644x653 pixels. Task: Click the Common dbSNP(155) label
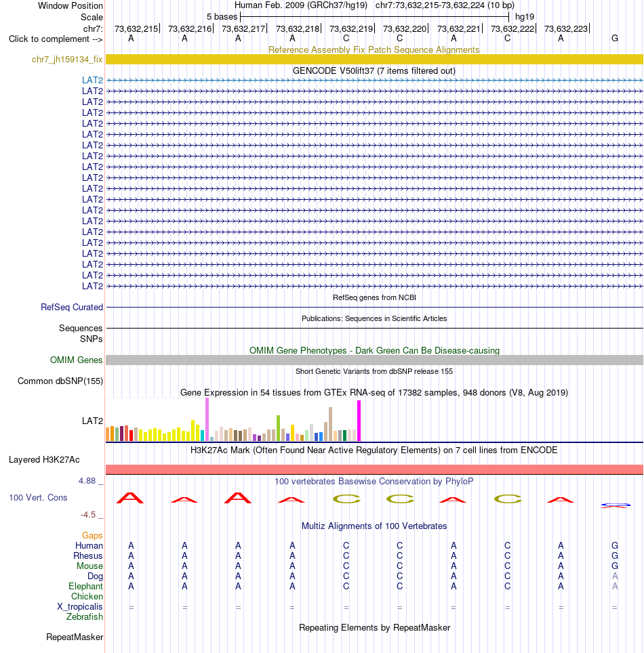[x=60, y=381]
